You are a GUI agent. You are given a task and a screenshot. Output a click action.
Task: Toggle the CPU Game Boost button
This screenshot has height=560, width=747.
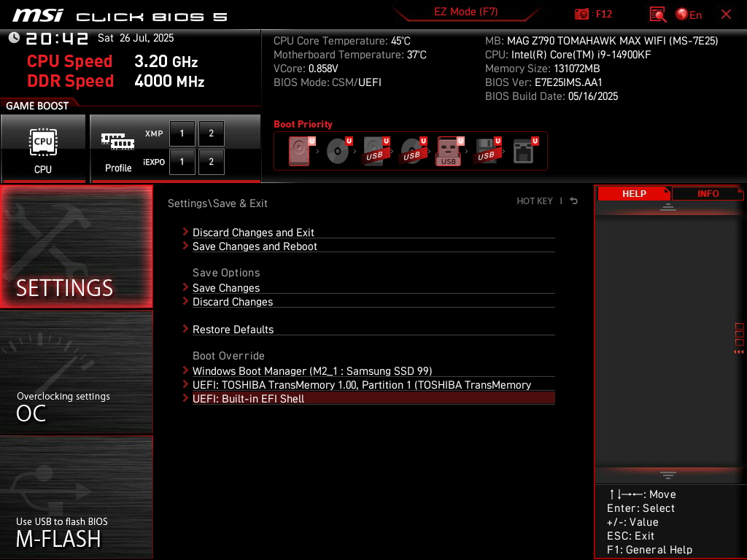pos(43,149)
